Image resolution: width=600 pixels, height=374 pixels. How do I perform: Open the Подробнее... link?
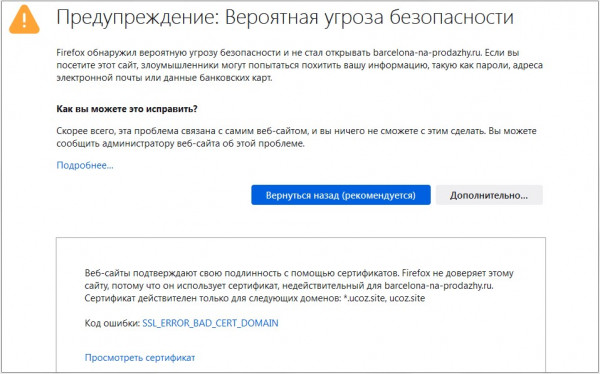click(85, 165)
